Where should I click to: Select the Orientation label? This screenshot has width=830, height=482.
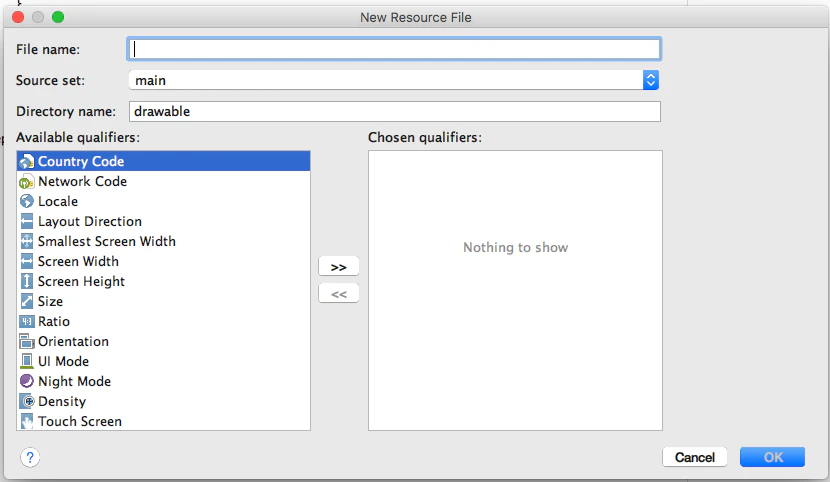point(74,342)
